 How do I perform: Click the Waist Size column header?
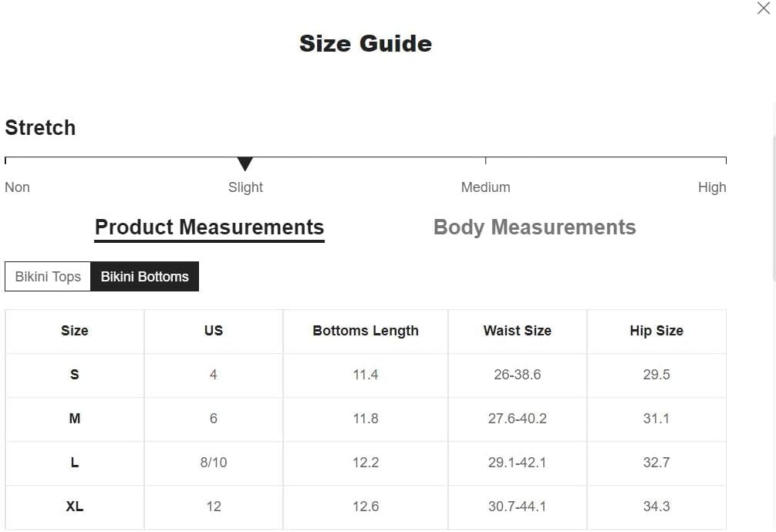[x=517, y=331]
